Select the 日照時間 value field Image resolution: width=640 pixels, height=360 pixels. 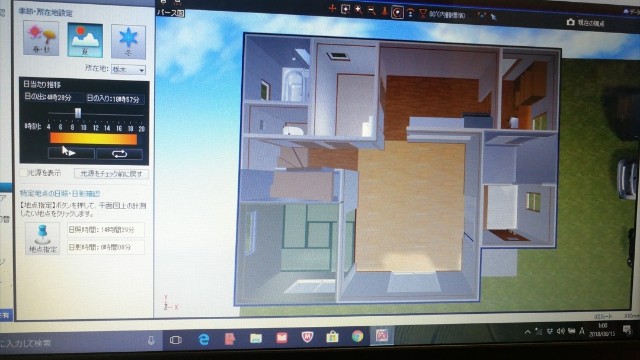[x=105, y=230]
